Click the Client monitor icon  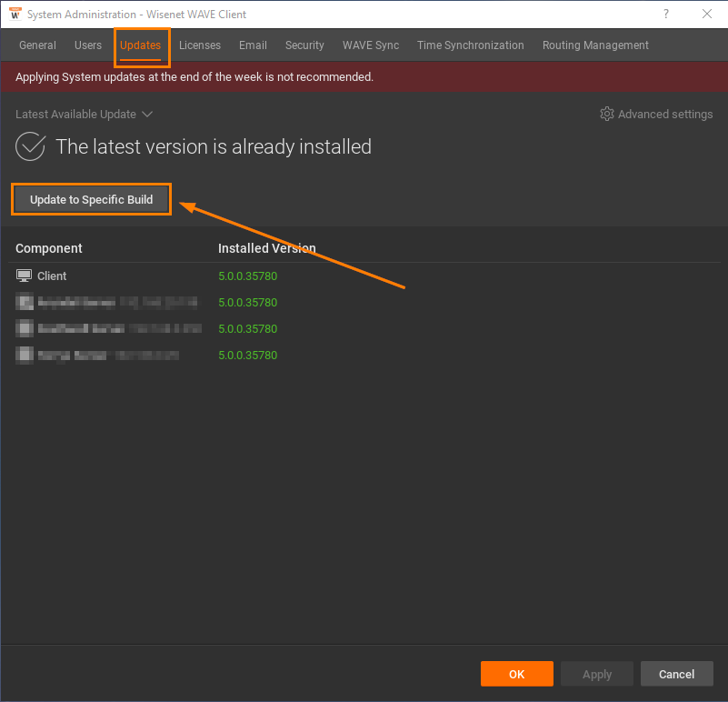point(25,276)
